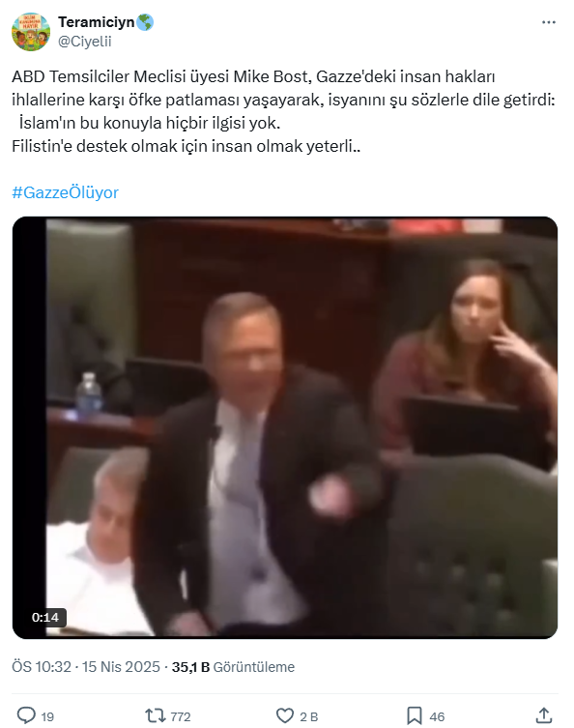574x728 pixels.
Task: Open the 19 replies count
Action: pyautogui.click(x=47, y=716)
